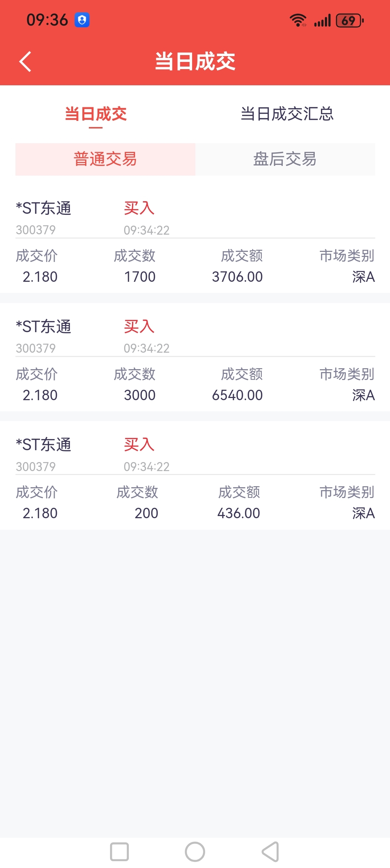390x868 pixels.
Task: Tap the blue security shield status icon
Action: pyautogui.click(x=82, y=20)
